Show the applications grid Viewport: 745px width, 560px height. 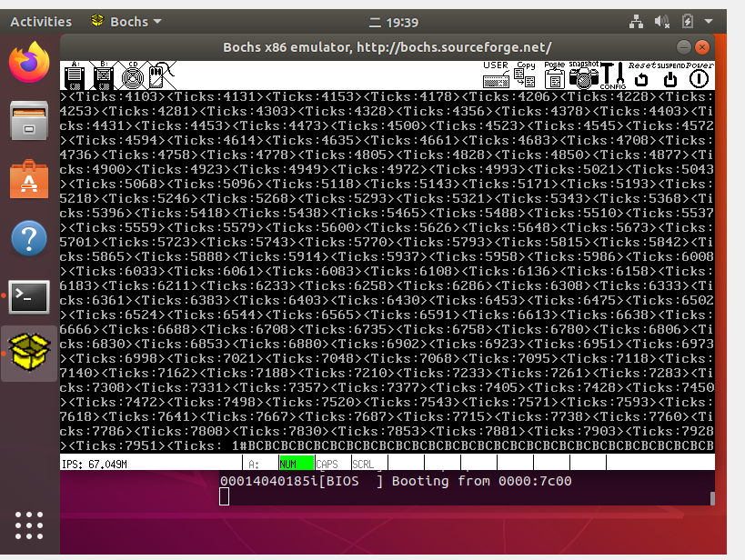(x=29, y=525)
